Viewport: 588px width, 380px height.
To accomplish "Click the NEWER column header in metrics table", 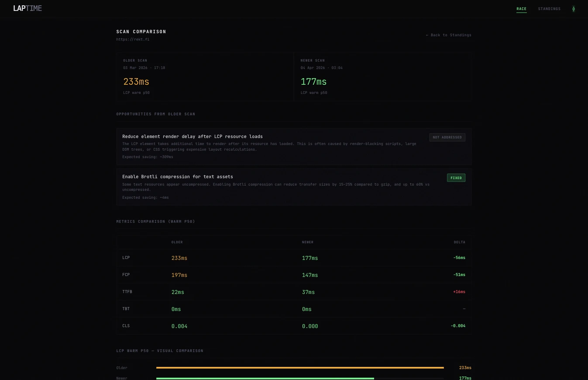I will (x=308, y=242).
